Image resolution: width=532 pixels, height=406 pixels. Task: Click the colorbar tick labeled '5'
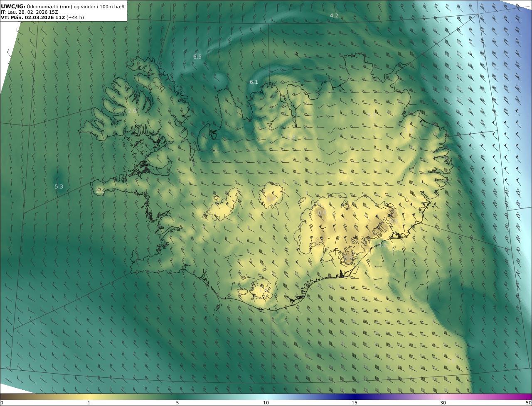click(x=177, y=403)
